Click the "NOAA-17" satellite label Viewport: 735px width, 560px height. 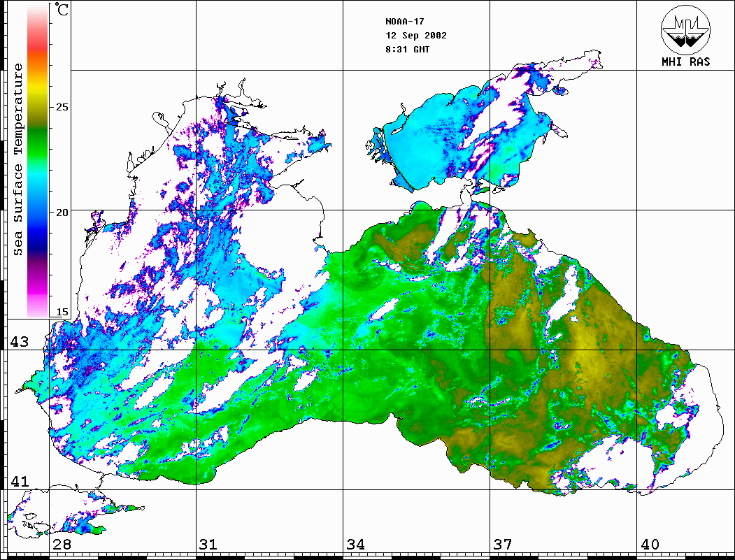pyautogui.click(x=404, y=22)
